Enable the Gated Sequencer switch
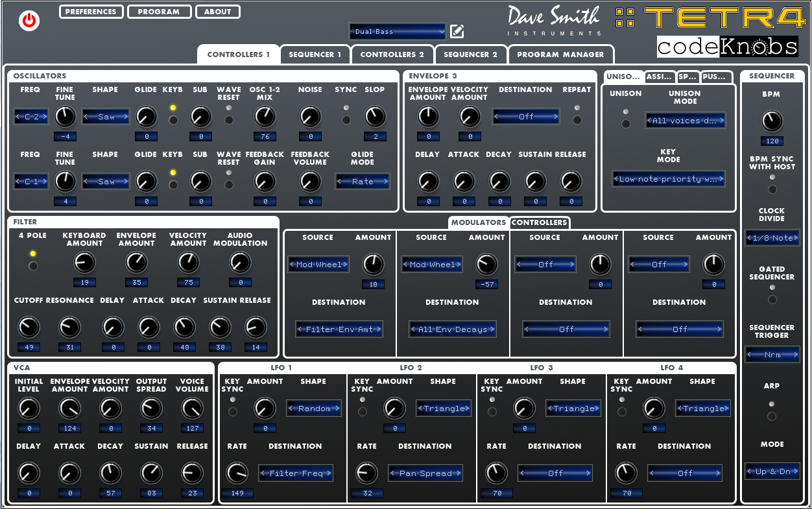 (772, 300)
